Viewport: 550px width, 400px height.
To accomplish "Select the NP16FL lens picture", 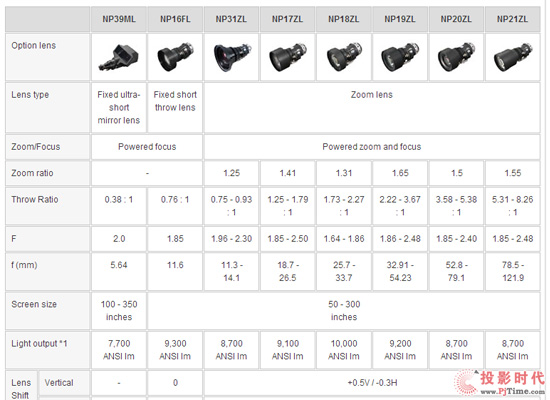I will 175,57.
